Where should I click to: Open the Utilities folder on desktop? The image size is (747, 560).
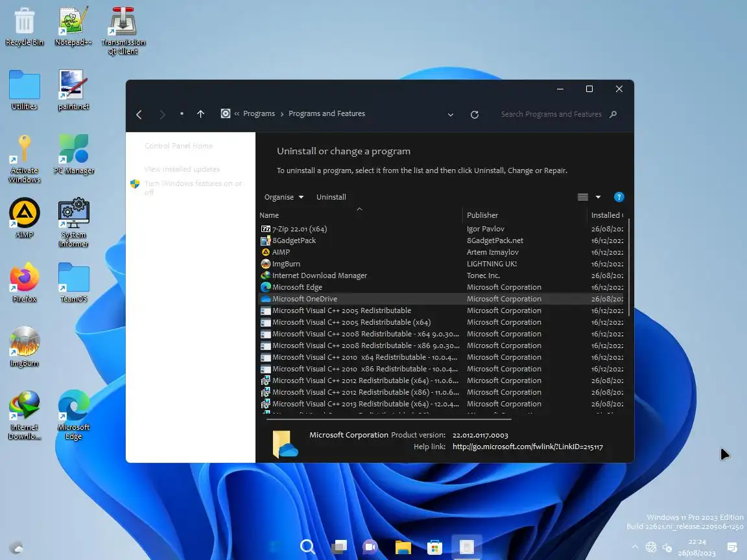(x=24, y=91)
